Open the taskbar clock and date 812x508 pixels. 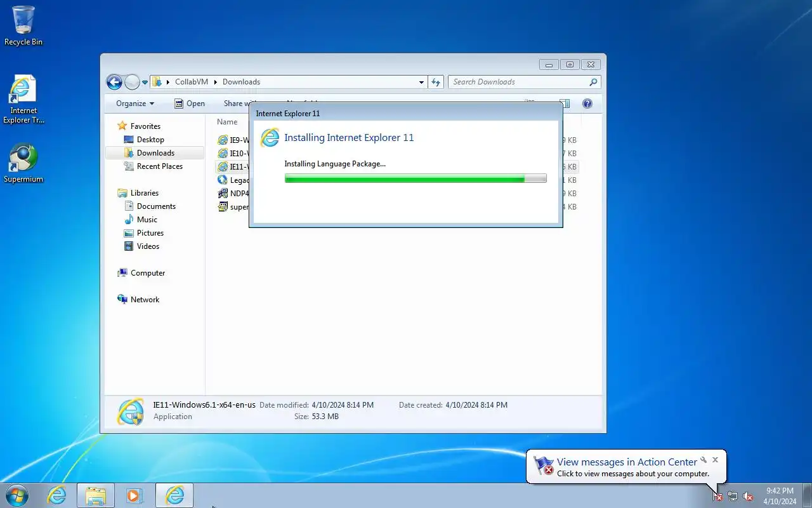780,496
